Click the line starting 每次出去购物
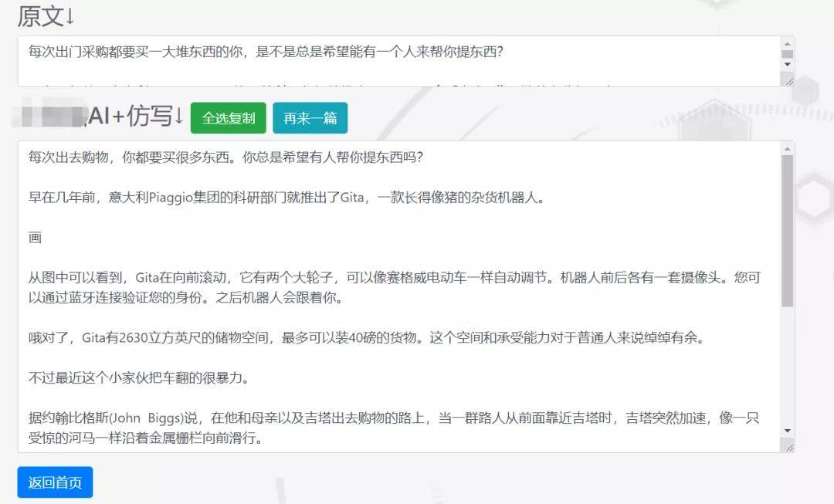 [x=225, y=157]
